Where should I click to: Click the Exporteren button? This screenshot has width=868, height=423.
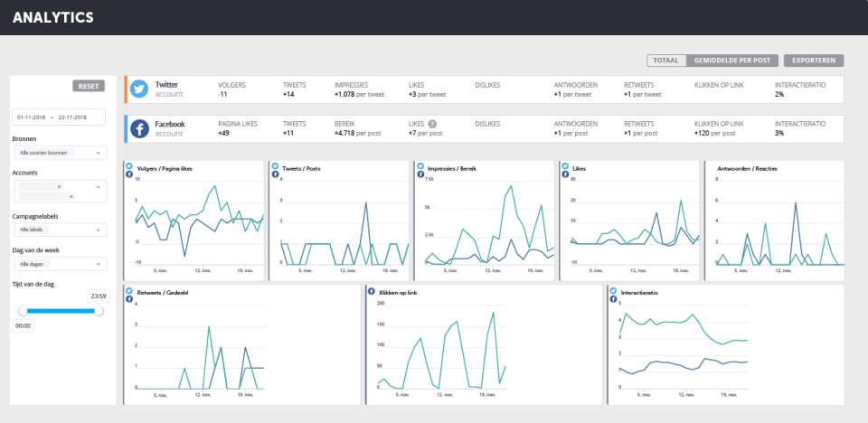[813, 61]
